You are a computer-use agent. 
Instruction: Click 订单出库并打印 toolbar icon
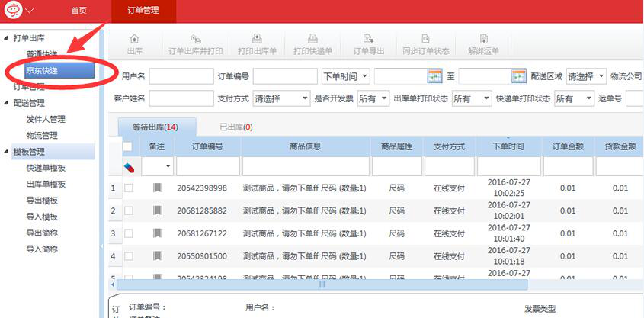point(196,39)
